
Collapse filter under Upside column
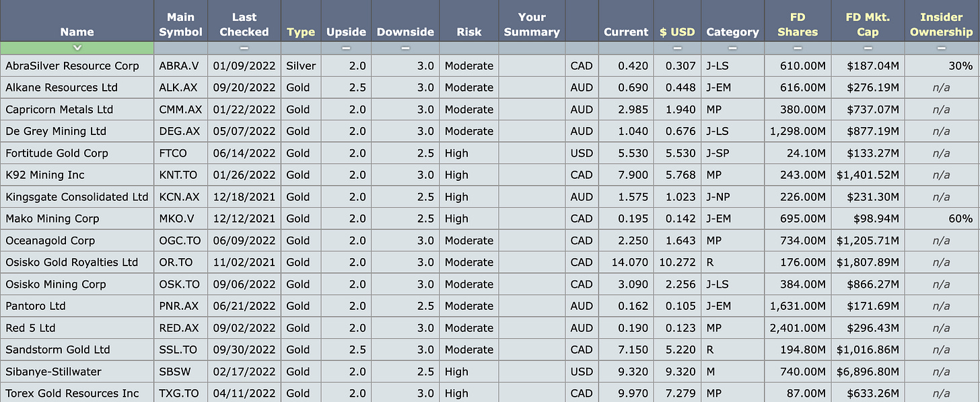coord(346,48)
